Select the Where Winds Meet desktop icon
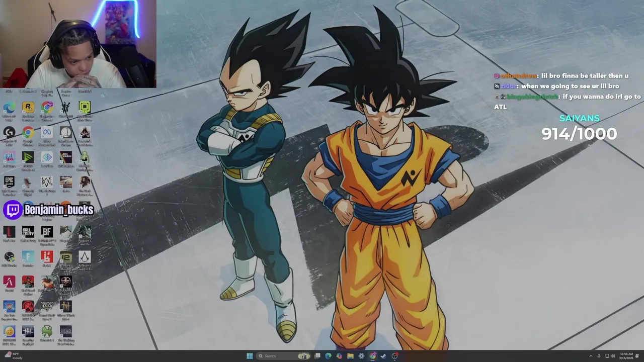644x362 pixels. pos(66,310)
